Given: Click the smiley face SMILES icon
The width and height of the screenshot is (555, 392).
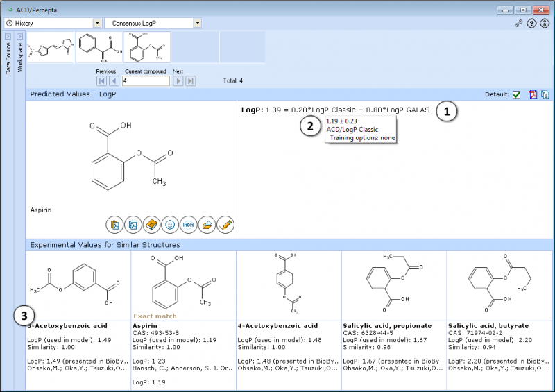Looking at the screenshot, I should coord(170,225).
